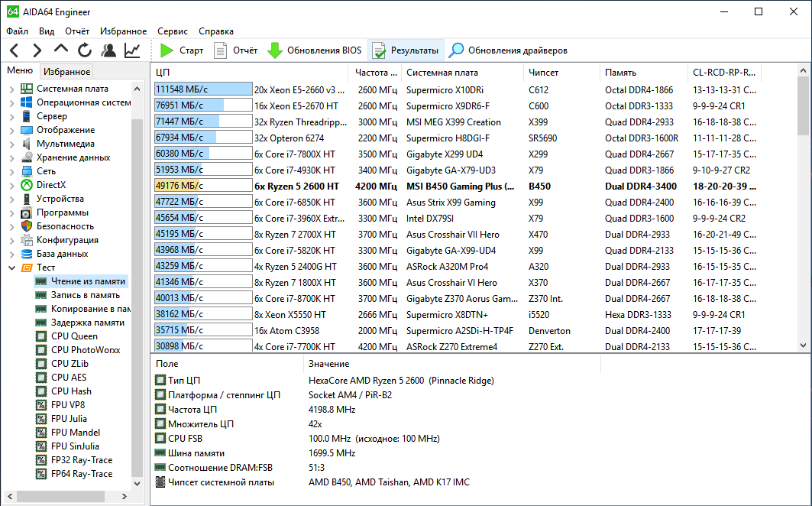The width and height of the screenshot is (812, 506).
Task: Select the CPU PhotoWorxx benchmark
Action: (86, 350)
